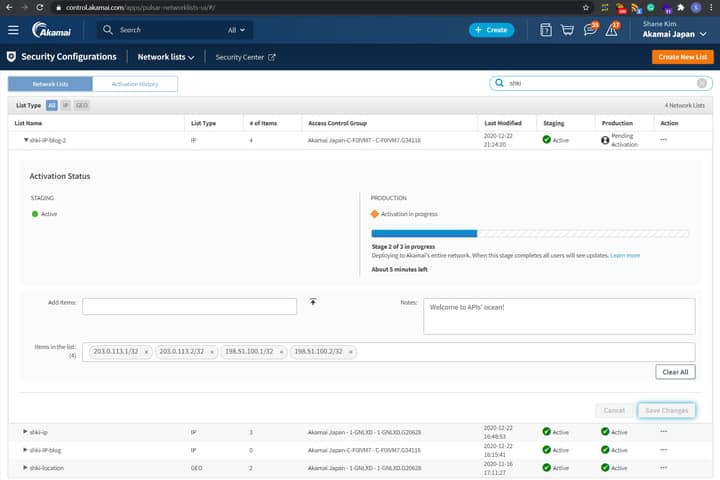720x480 pixels.
Task: Open the alerts warning triangle icon
Action: click(612, 30)
